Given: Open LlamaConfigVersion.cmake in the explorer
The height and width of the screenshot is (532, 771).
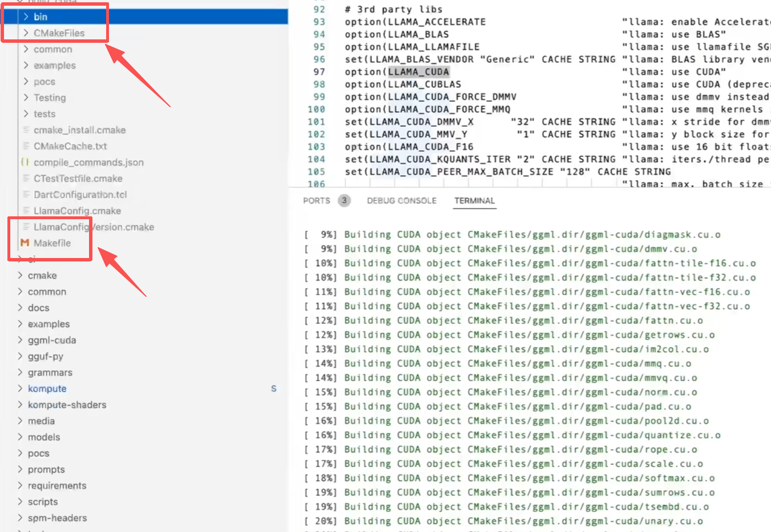Looking at the screenshot, I should tap(94, 227).
